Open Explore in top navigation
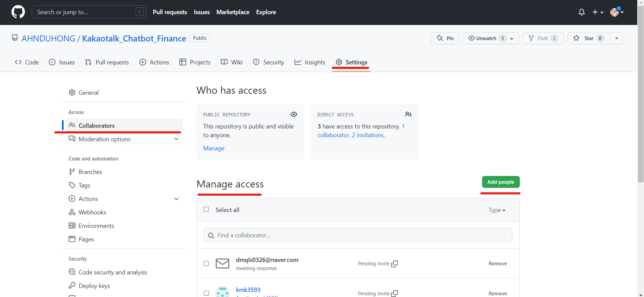The image size is (644, 297). point(266,12)
